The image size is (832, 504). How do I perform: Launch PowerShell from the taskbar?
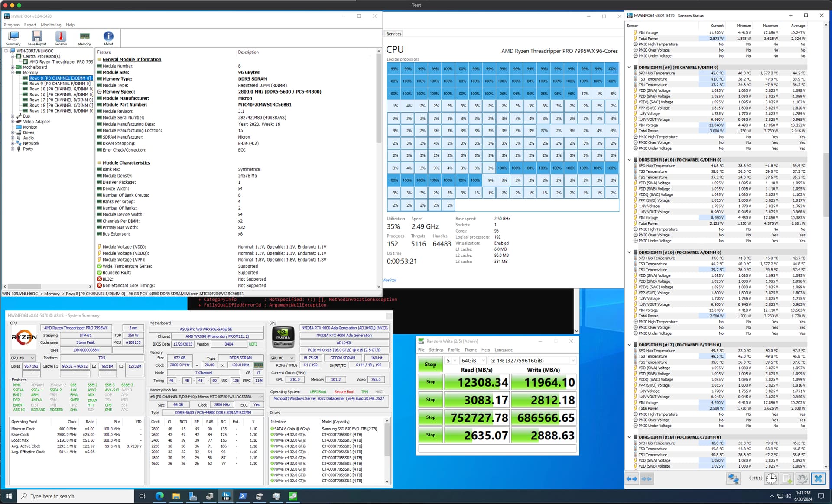243,496
